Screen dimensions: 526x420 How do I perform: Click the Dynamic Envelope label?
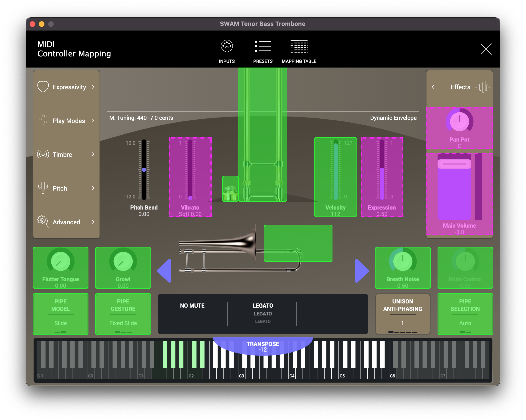click(393, 118)
